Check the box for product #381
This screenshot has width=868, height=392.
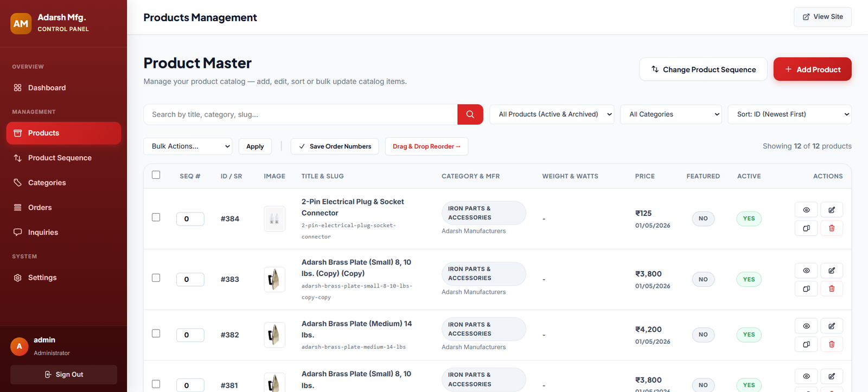(x=156, y=384)
